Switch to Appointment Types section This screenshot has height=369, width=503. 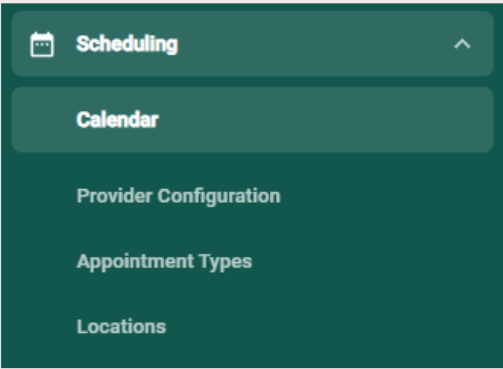[x=164, y=261]
